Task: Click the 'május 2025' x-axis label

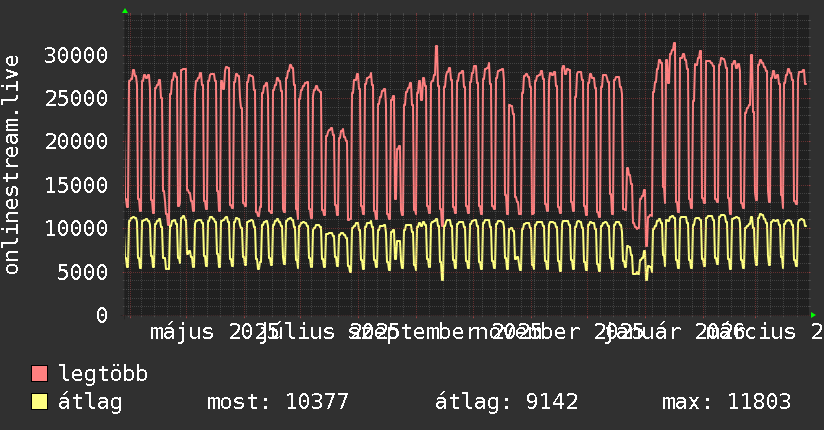Action: click(x=214, y=332)
